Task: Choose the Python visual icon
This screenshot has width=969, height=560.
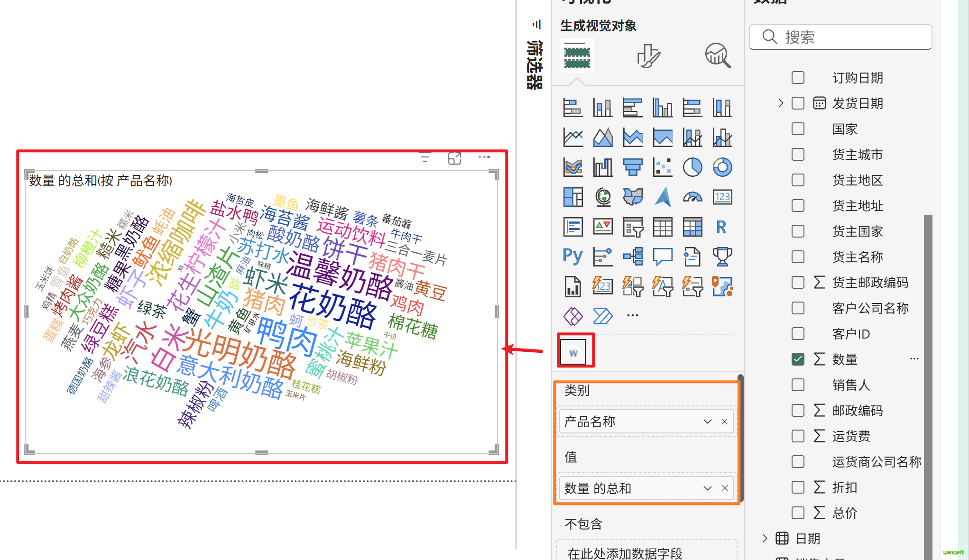Action: point(572,257)
